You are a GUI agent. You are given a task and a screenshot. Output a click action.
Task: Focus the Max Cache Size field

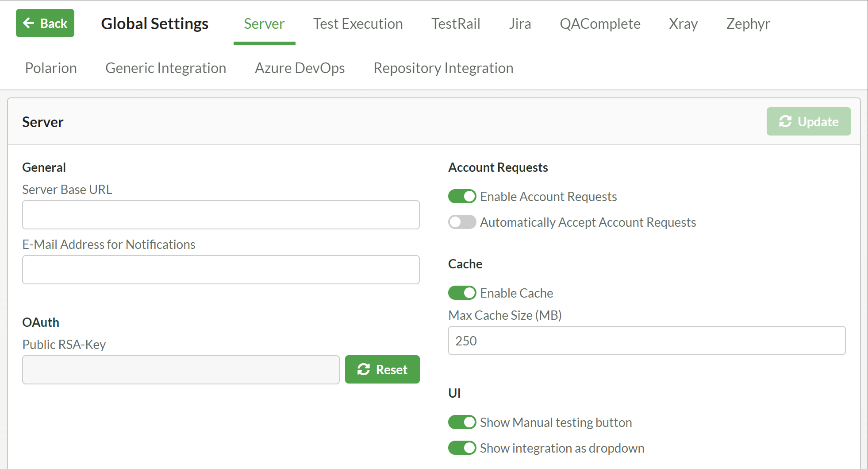coord(646,341)
